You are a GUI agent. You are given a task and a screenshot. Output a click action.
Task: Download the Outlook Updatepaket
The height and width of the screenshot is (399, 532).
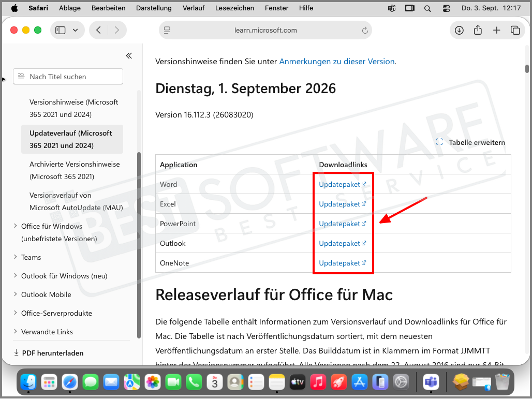coord(343,244)
